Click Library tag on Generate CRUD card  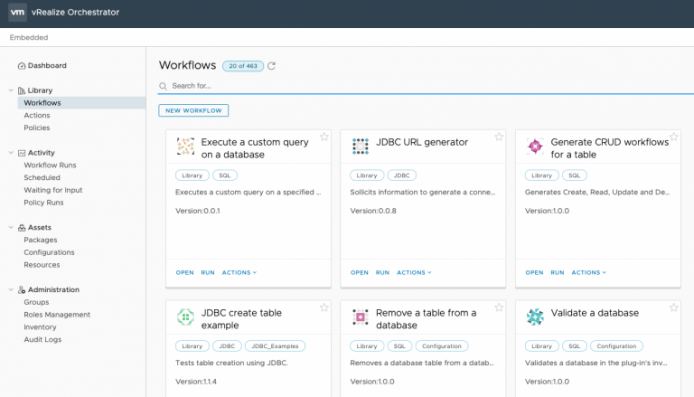[x=541, y=175]
